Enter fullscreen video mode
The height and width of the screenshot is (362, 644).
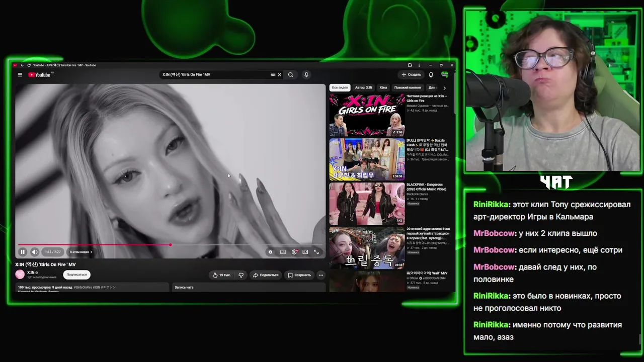click(x=317, y=252)
